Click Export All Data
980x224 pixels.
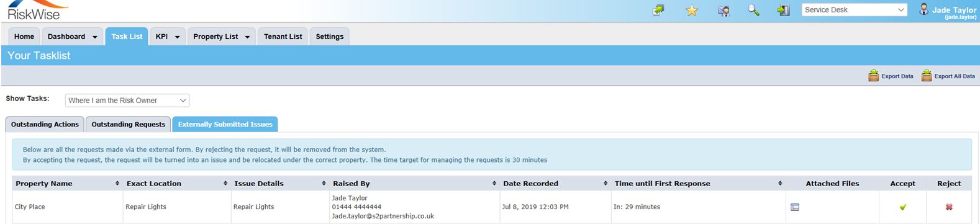click(948, 76)
